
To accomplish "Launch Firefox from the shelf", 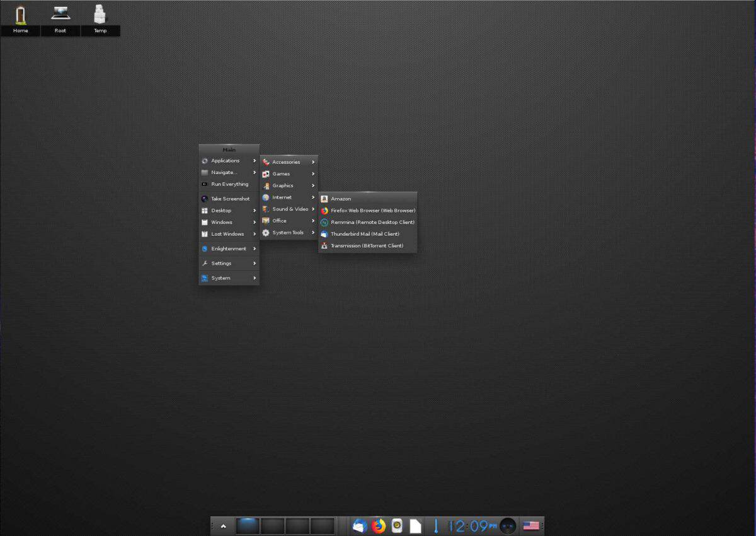I will (379, 525).
